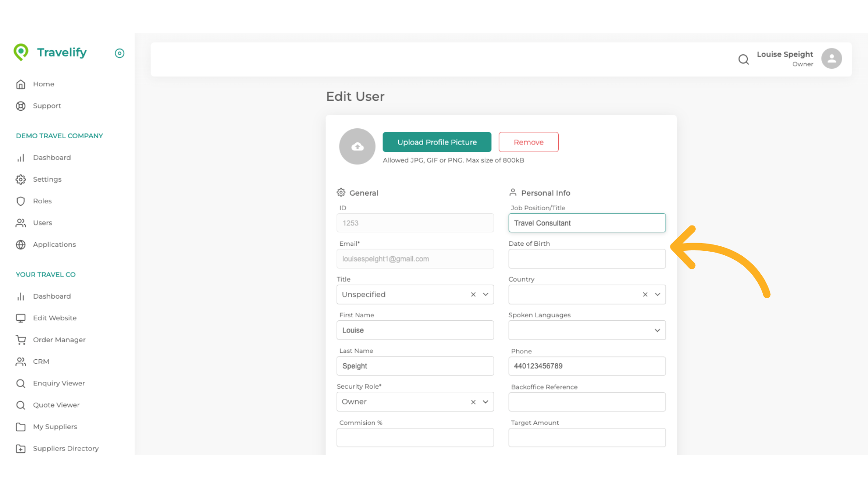Click the Travelify logo pin icon
This screenshot has width=868, height=488.
[x=21, y=52]
